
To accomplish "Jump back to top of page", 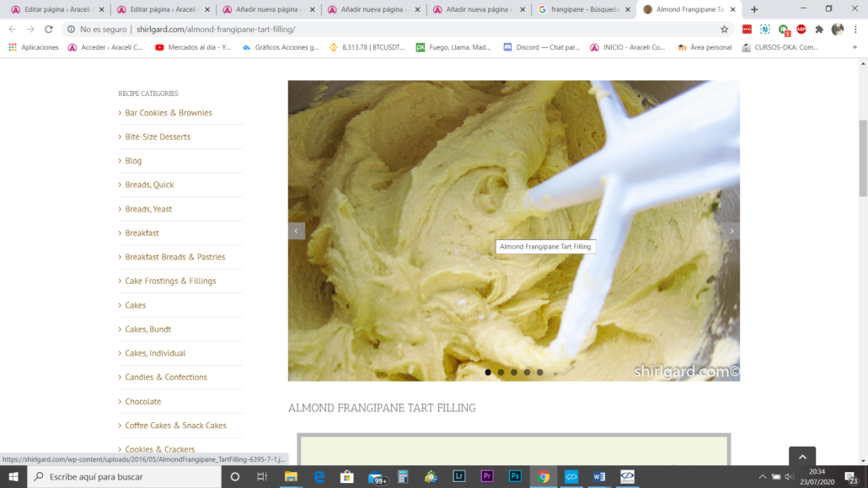I will 802,457.
